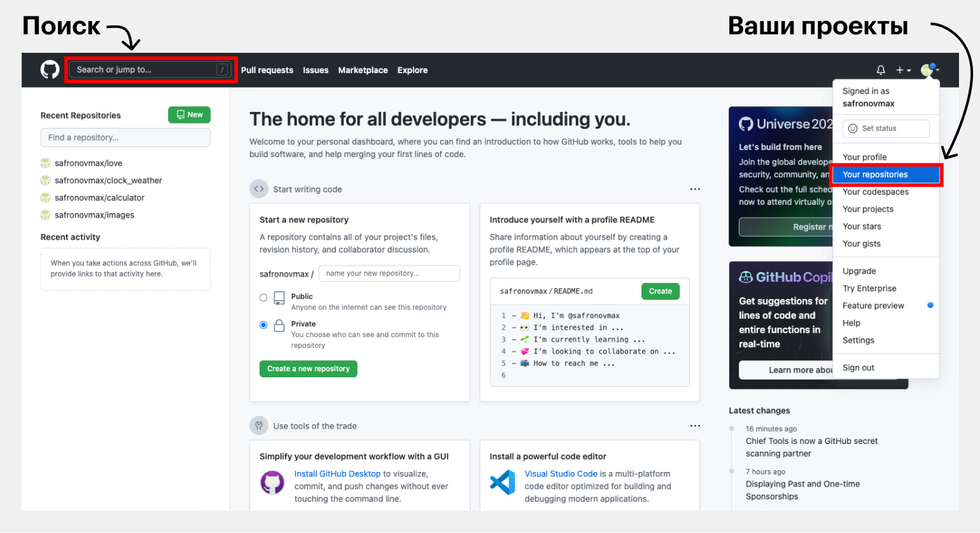Choose Settings in the user menu
The width and height of the screenshot is (980, 533).
pyautogui.click(x=858, y=340)
